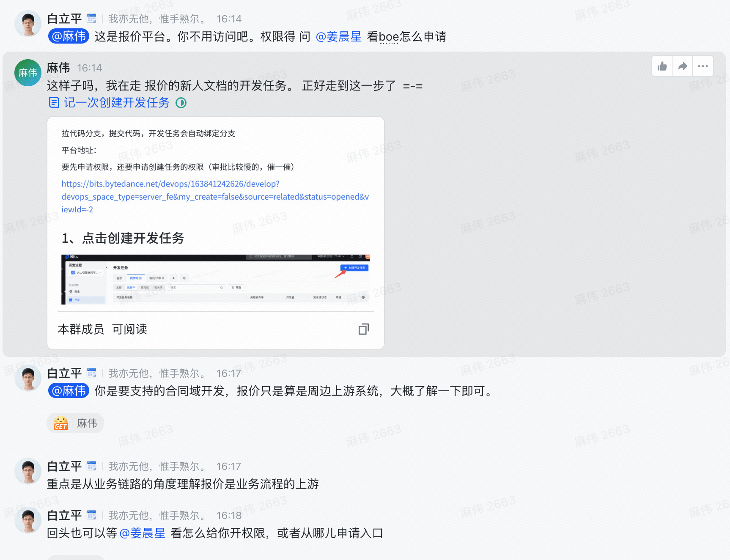Click the @姜晨星 mention in the 回头也可以等 message
Image resolution: width=730 pixels, height=560 pixels.
(x=143, y=533)
